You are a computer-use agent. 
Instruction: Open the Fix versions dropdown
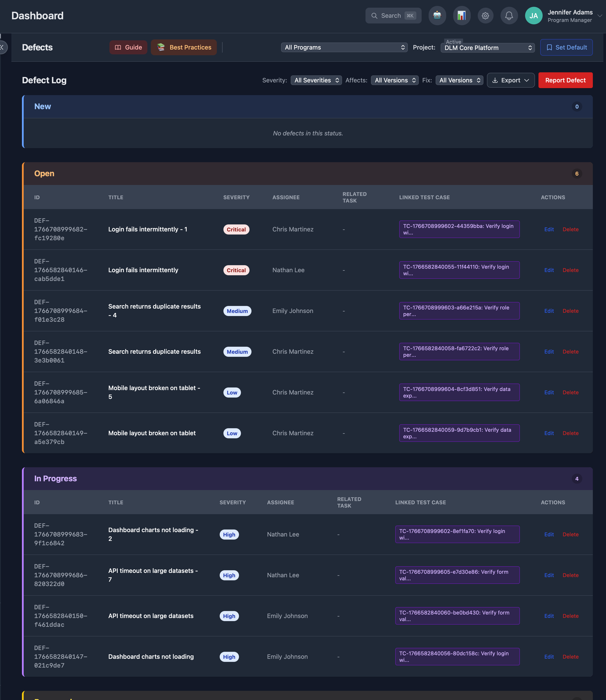[x=459, y=80]
